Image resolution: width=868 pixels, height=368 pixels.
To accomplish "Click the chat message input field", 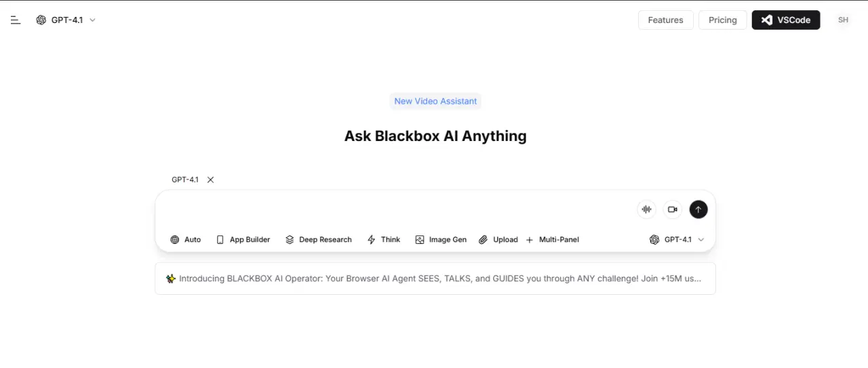I will pyautogui.click(x=397, y=209).
